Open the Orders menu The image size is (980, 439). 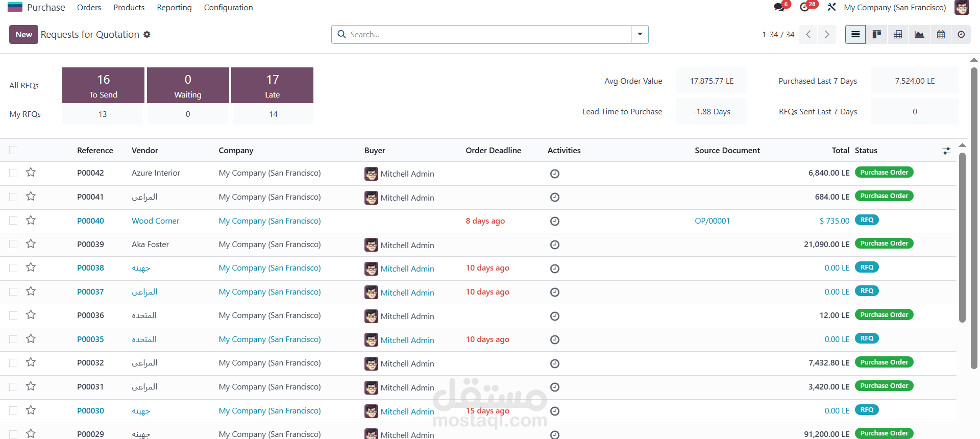89,7
